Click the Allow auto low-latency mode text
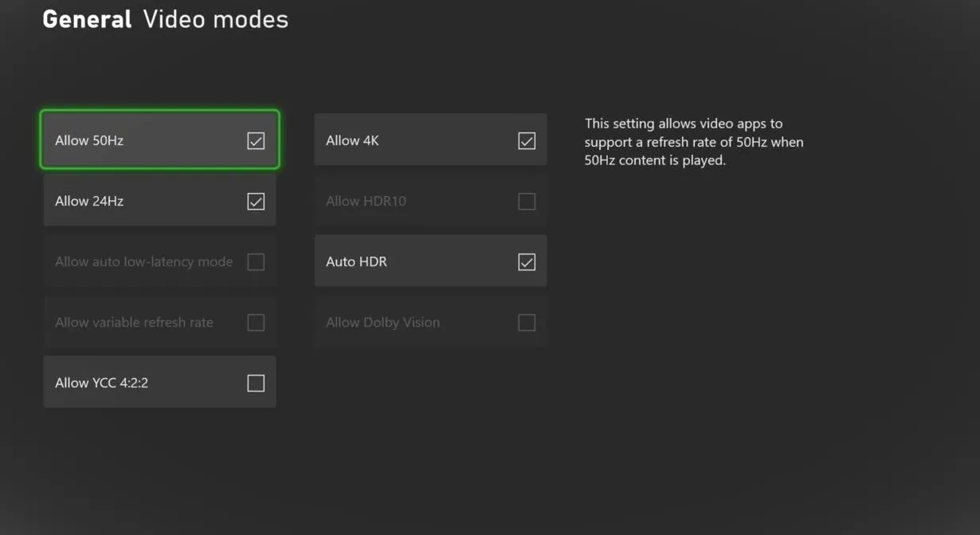The width and height of the screenshot is (980, 535). point(143,262)
